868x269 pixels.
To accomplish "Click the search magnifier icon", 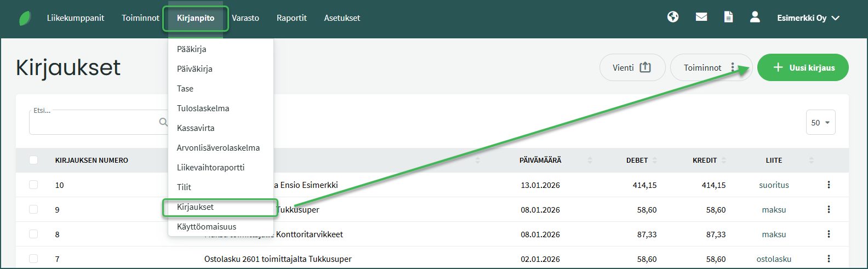I will click(163, 122).
